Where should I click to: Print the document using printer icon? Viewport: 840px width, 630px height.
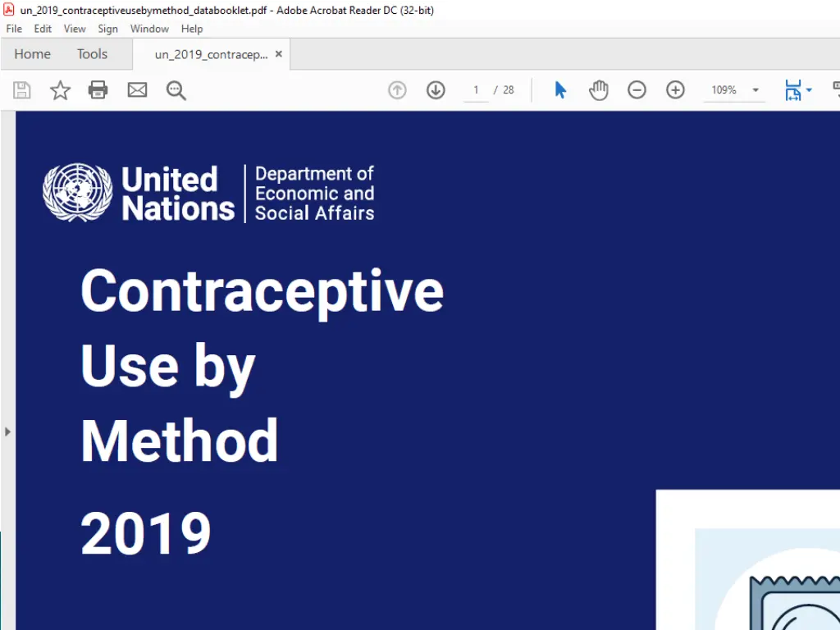98,90
